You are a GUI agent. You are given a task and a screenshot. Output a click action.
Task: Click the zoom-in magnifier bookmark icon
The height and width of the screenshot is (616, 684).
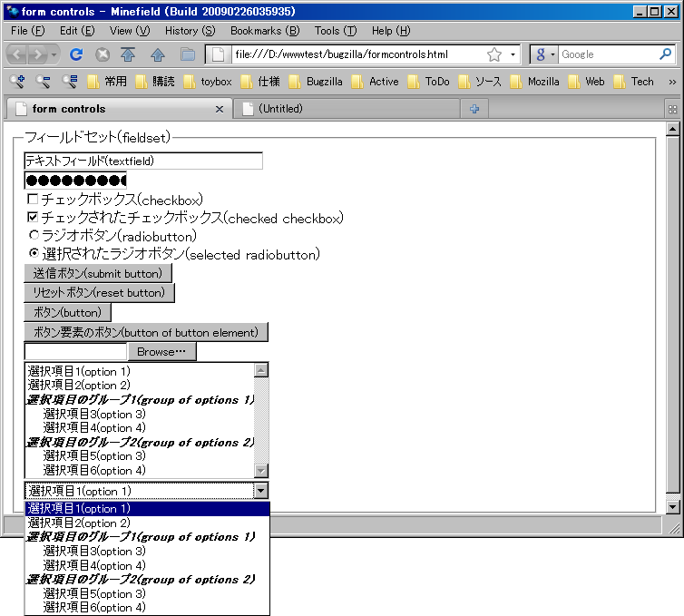pyautogui.click(x=17, y=81)
